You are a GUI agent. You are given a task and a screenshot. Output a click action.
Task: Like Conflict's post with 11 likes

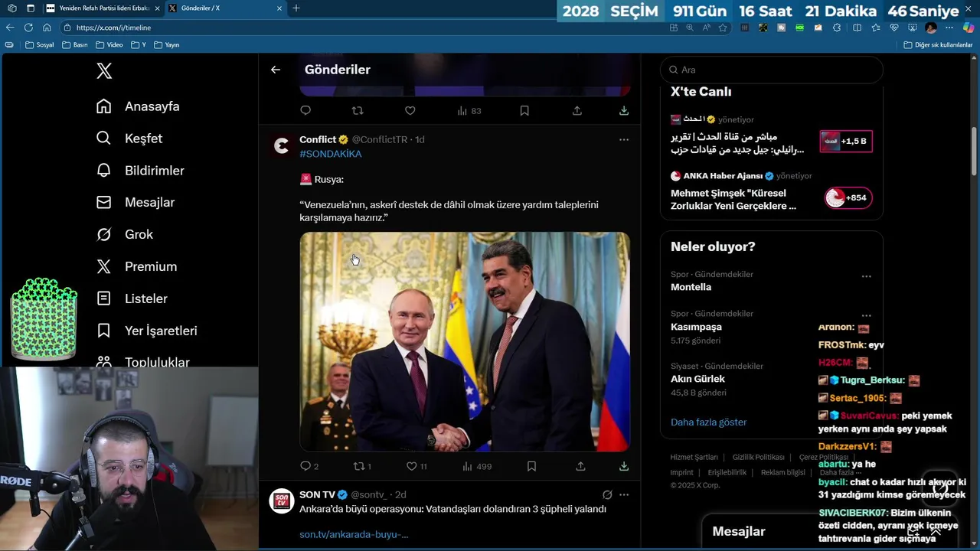click(x=416, y=466)
